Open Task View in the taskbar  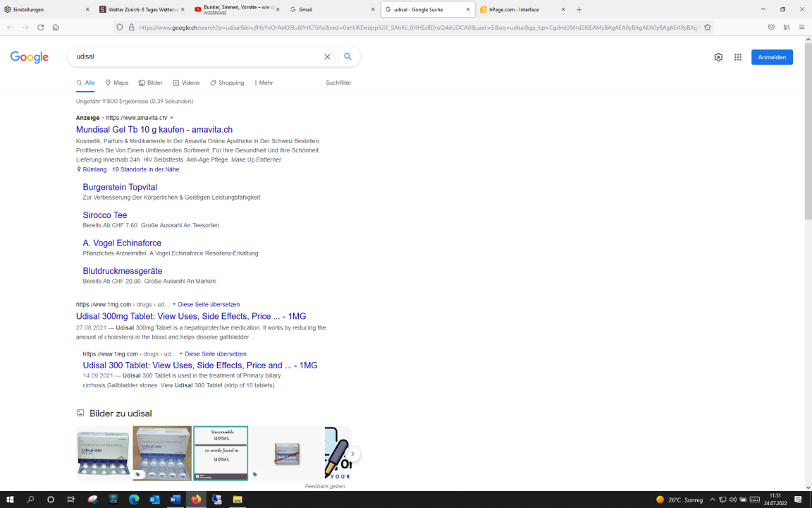71,500
